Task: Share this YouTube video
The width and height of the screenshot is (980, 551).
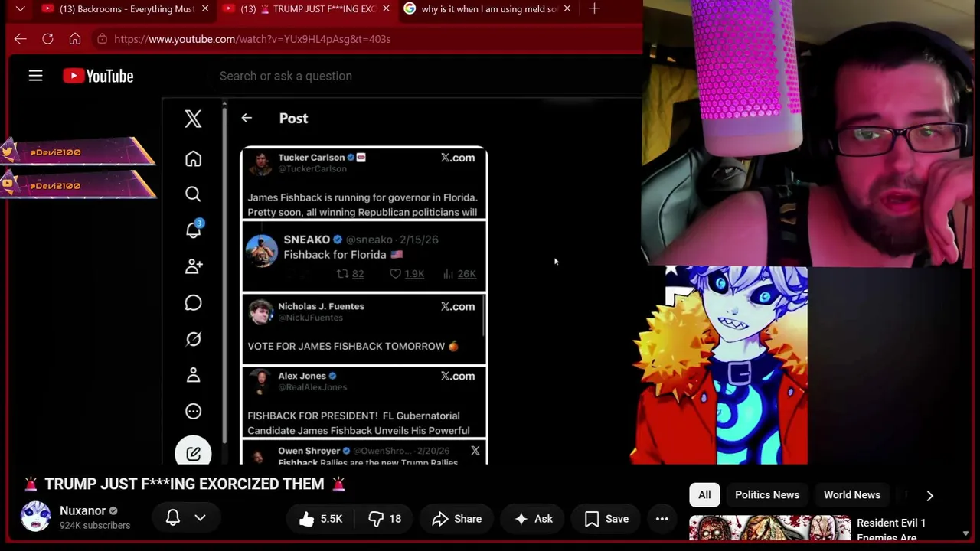Action: (x=456, y=519)
